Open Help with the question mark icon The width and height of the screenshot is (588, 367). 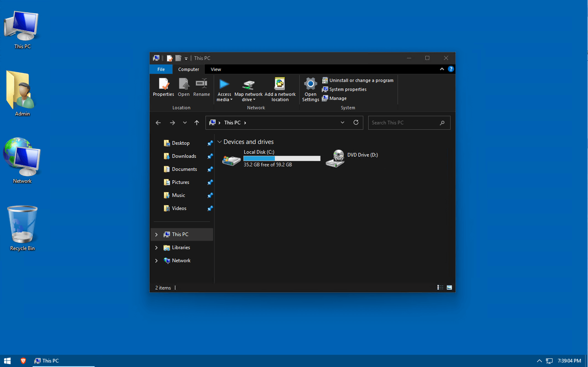[451, 69]
